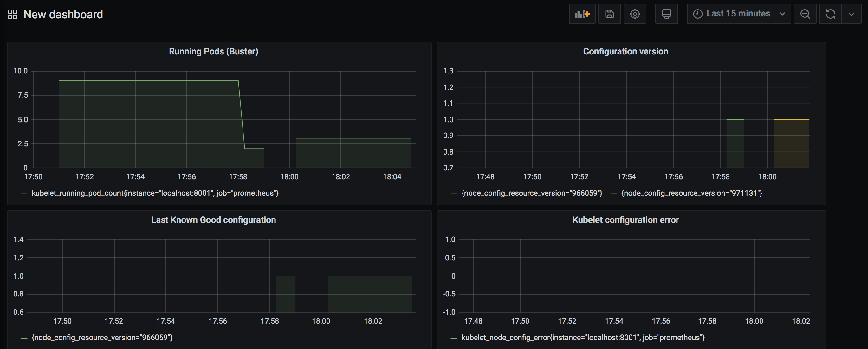Change the color of series 966059 in Configuration version
Image resolution: width=868 pixels, height=349 pixels.
pyautogui.click(x=454, y=194)
